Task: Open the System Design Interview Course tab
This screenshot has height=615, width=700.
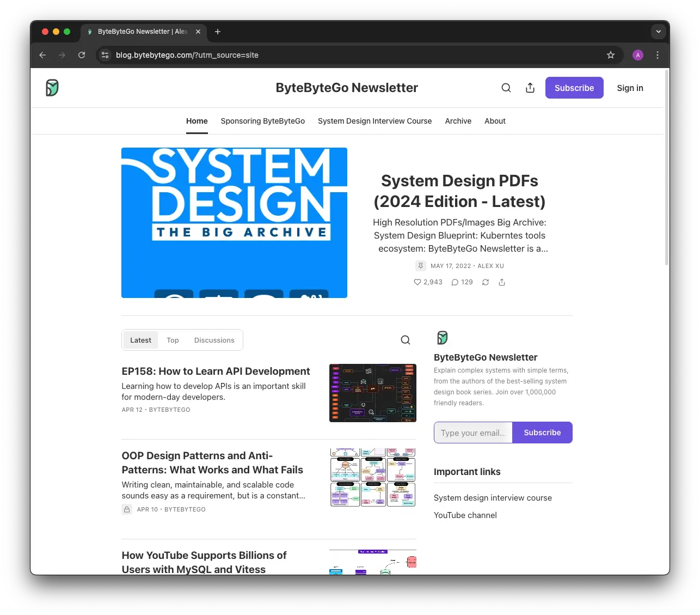Action: pyautogui.click(x=375, y=121)
